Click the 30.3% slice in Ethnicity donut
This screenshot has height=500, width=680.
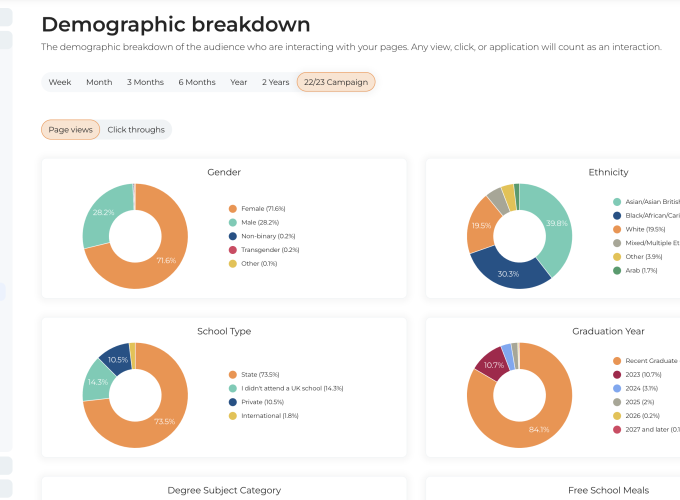(x=508, y=274)
